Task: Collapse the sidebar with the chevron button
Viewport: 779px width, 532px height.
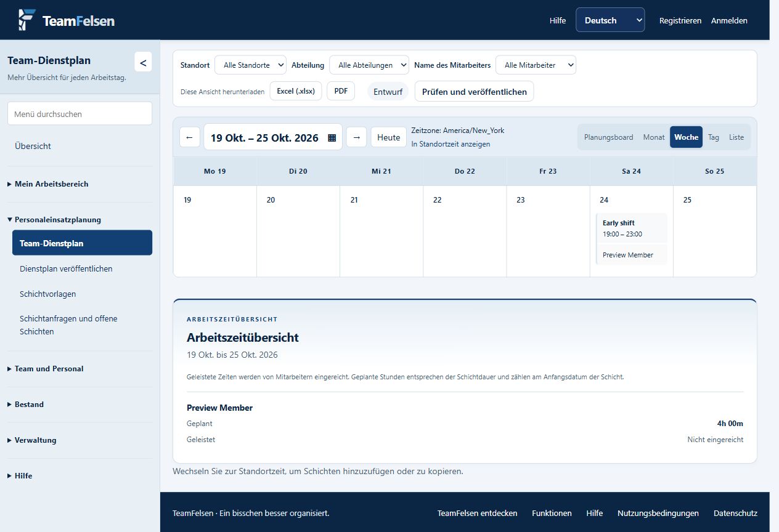Action: coord(143,62)
